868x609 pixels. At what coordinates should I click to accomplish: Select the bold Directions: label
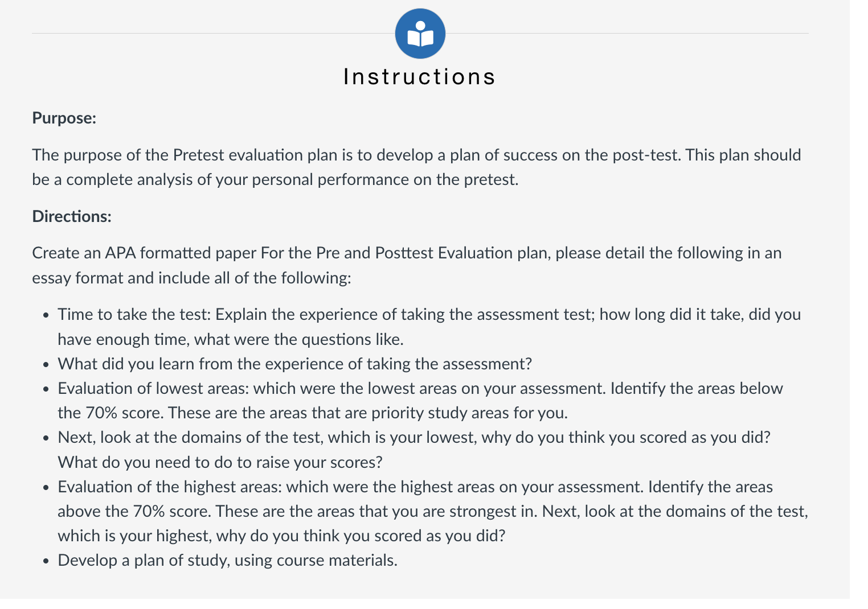72,216
